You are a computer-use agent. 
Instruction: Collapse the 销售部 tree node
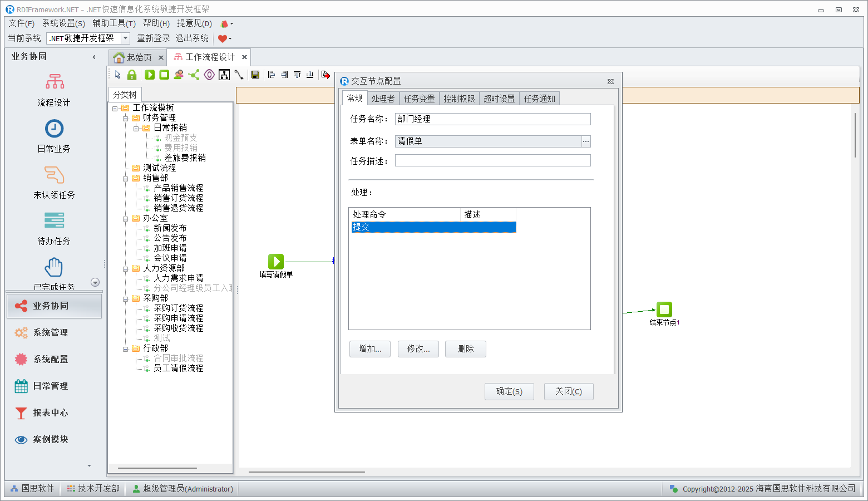pos(126,178)
